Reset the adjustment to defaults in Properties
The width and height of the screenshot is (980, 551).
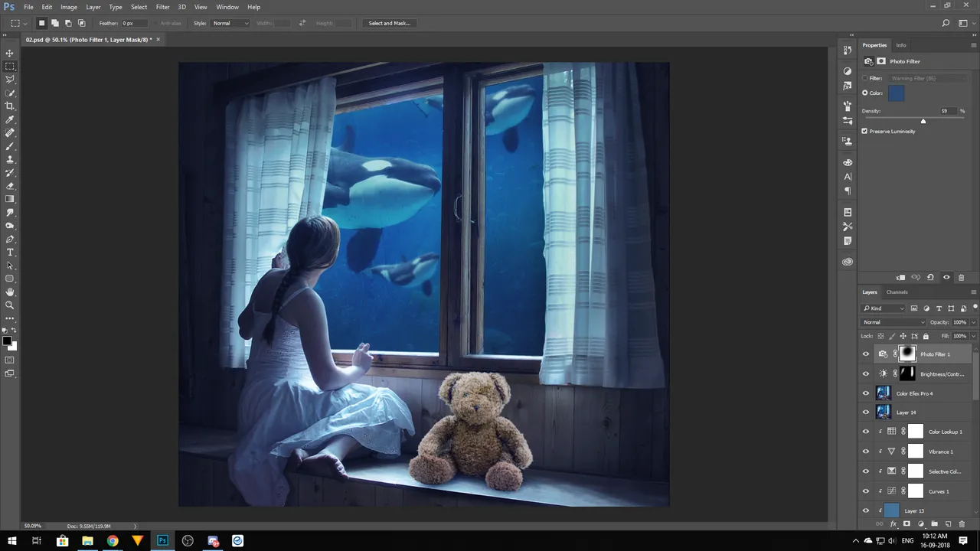click(x=930, y=277)
